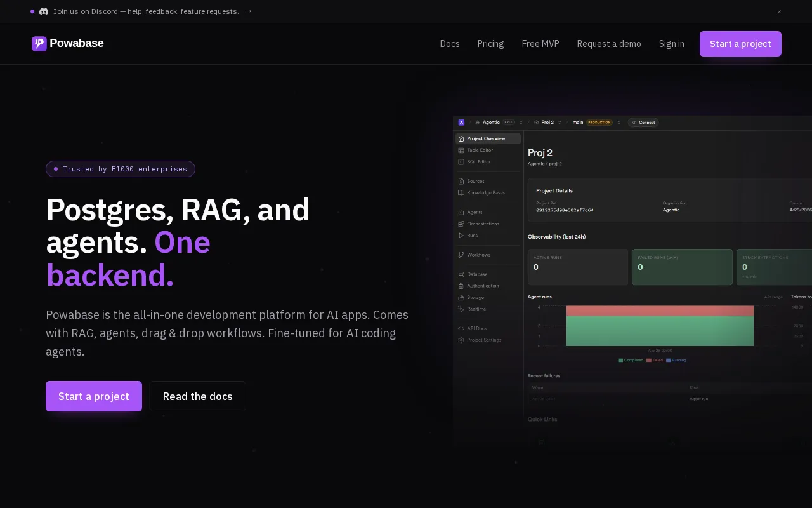Open the Storage sidebar icon

click(x=461, y=297)
